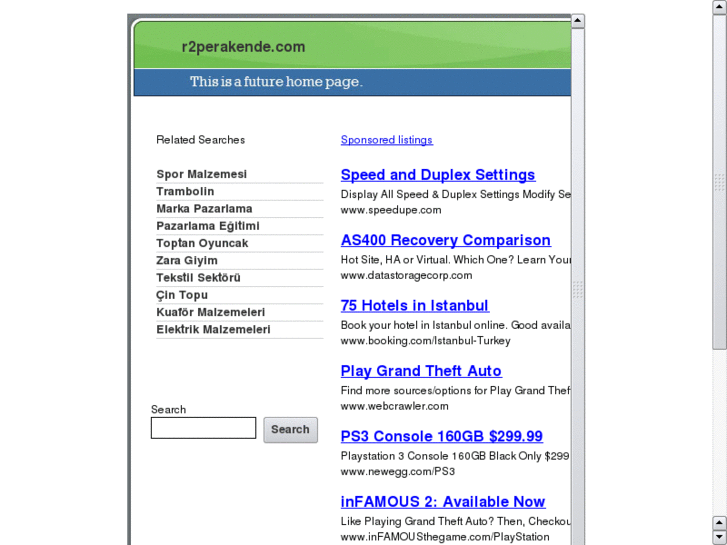This screenshot has width=727, height=545.
Task: Open inFAMOUS 2: Available Now link
Action: [x=443, y=502]
